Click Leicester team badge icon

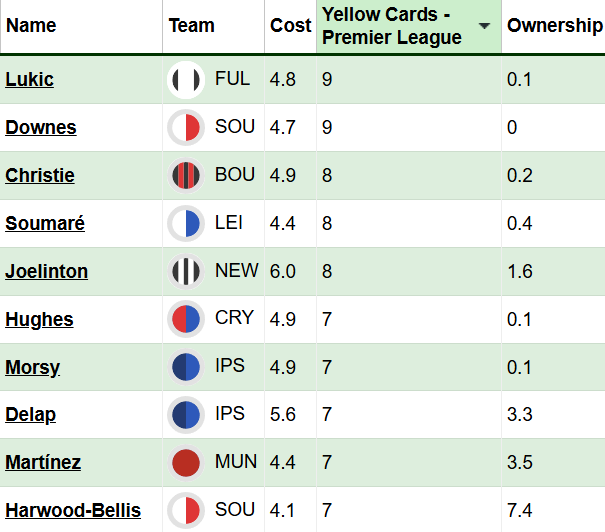point(185,224)
